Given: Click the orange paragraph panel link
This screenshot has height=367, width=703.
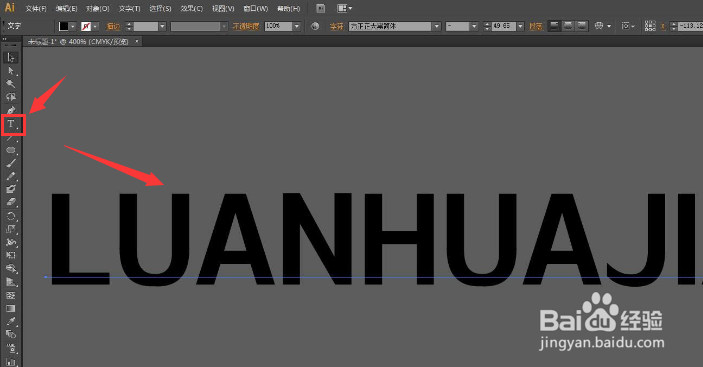Looking at the screenshot, I should pyautogui.click(x=535, y=26).
